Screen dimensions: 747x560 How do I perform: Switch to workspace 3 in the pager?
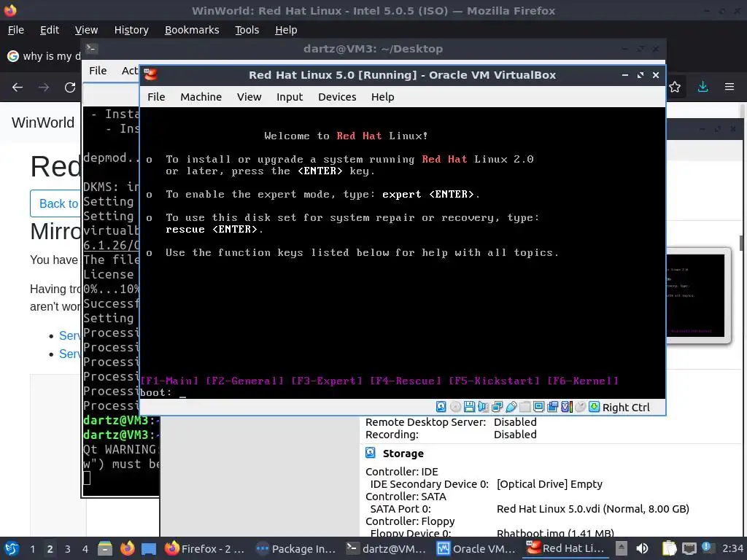point(68,549)
